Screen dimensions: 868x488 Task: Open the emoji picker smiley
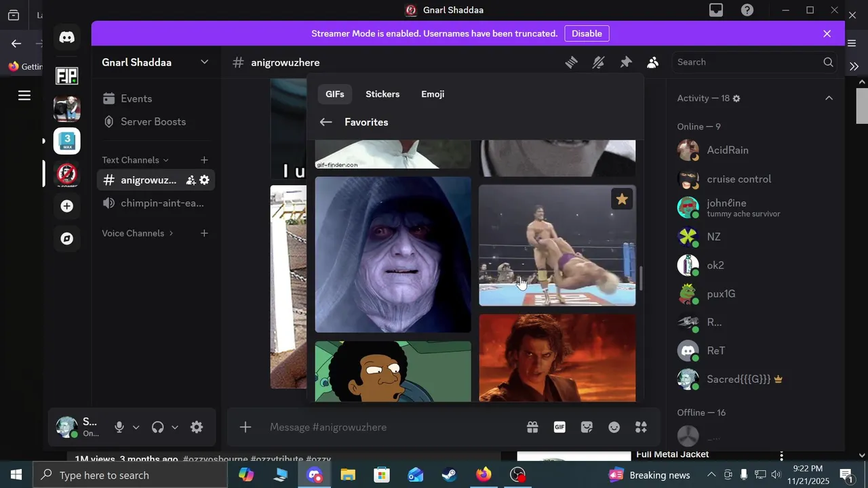click(x=614, y=428)
